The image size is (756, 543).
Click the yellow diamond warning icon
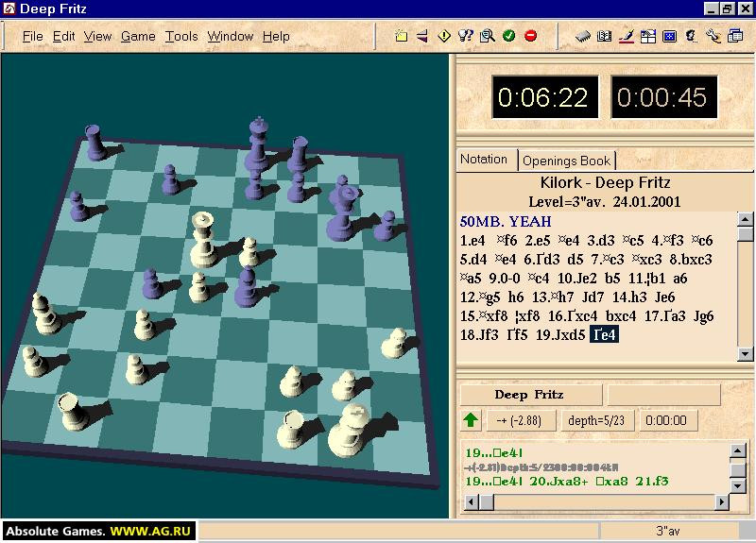click(444, 36)
